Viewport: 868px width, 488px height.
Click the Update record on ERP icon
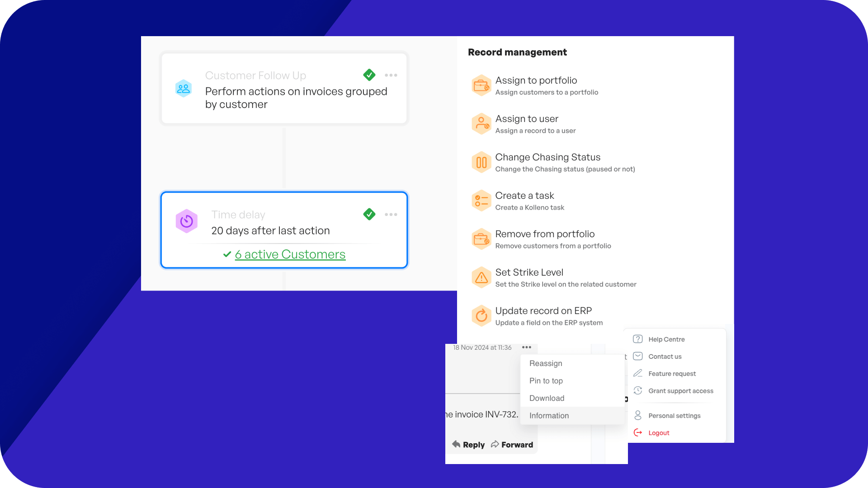(481, 316)
